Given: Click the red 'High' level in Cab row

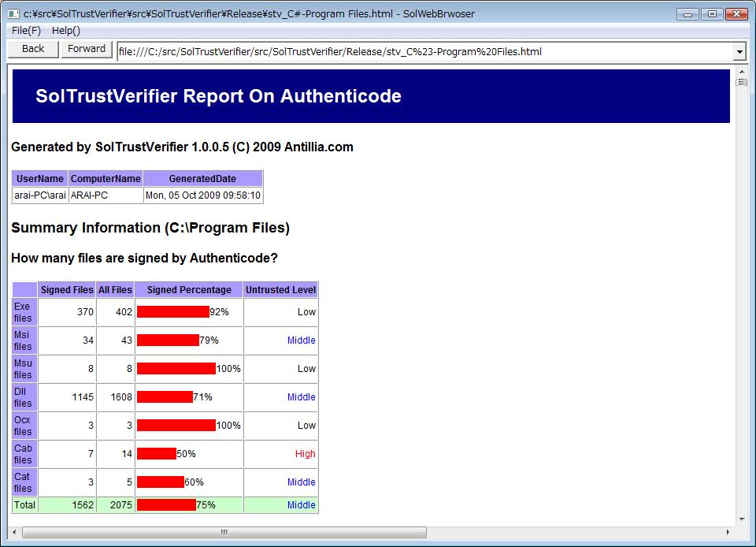Looking at the screenshot, I should pyautogui.click(x=306, y=453).
